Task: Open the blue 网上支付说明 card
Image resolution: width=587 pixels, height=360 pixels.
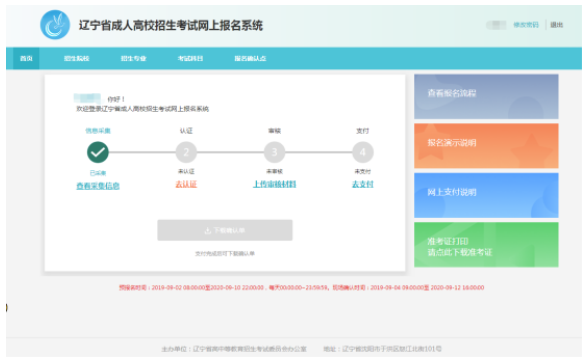Action: pos(486,195)
